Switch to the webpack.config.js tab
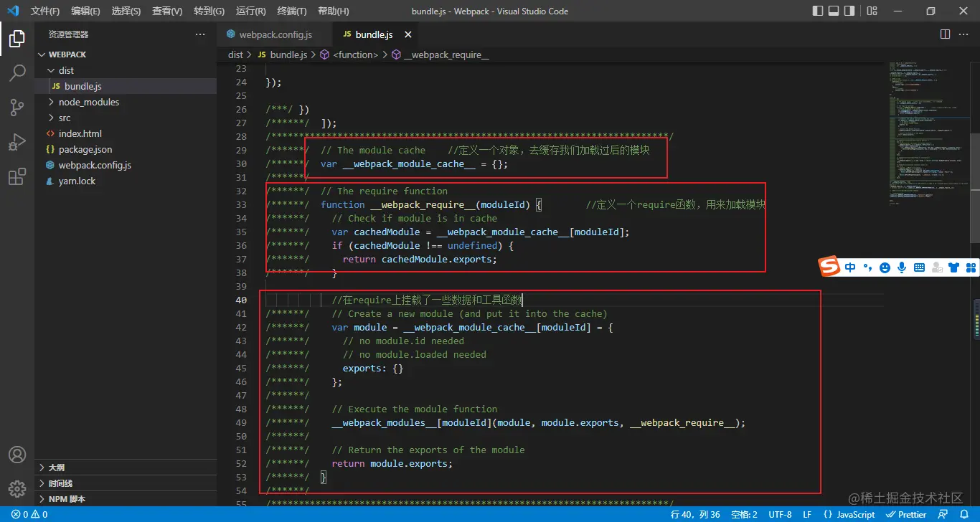This screenshot has width=980, height=522. (x=275, y=34)
